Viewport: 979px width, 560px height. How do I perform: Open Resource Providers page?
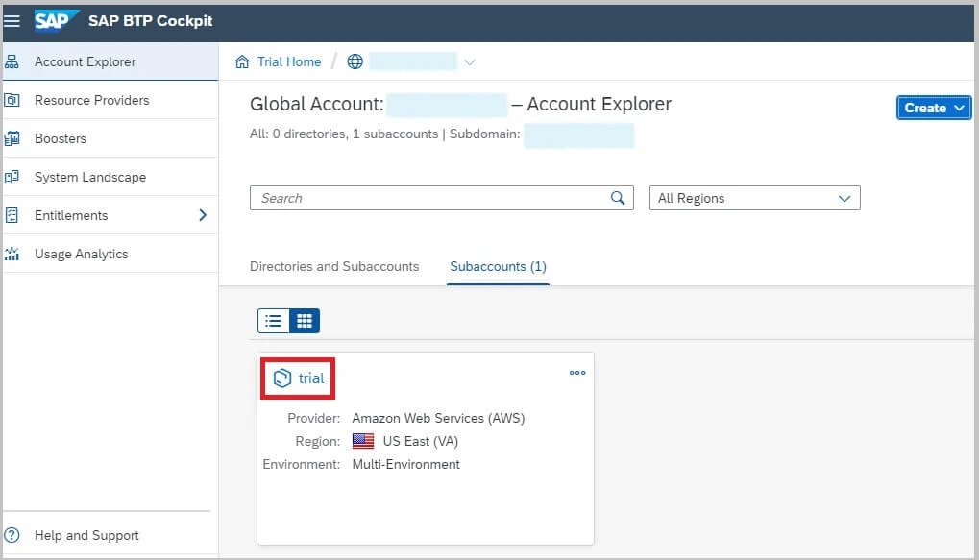click(110, 100)
